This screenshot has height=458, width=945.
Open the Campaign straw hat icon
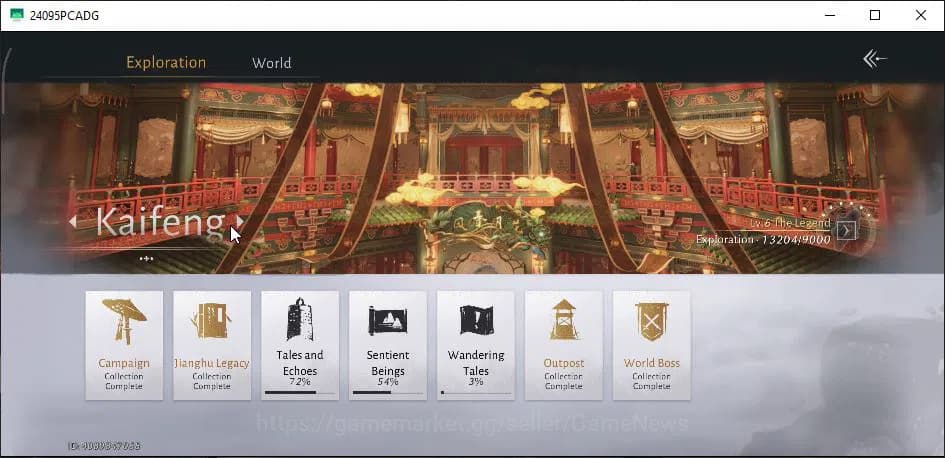pyautogui.click(x=124, y=321)
